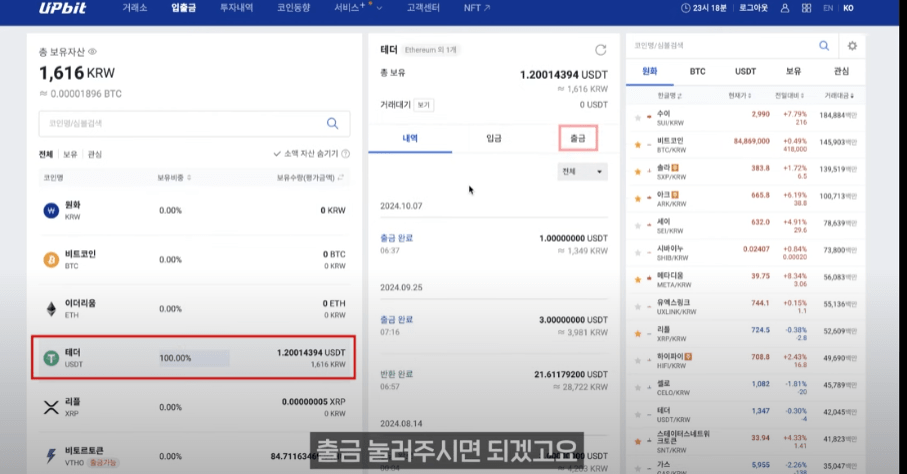Click the search magnifier in asset panel
This screenshot has width=907, height=474.
pos(333,123)
